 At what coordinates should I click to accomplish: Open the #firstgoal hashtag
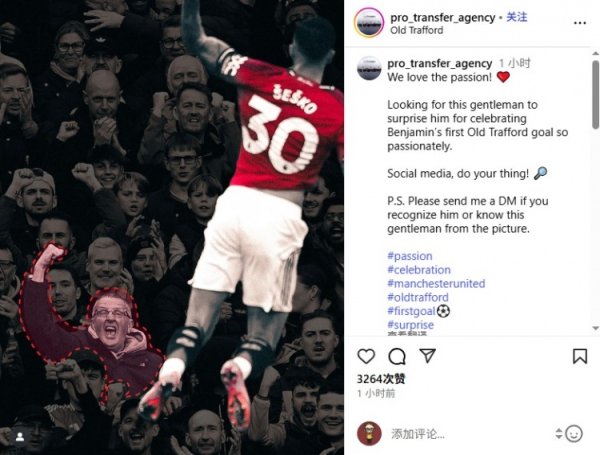click(x=411, y=311)
